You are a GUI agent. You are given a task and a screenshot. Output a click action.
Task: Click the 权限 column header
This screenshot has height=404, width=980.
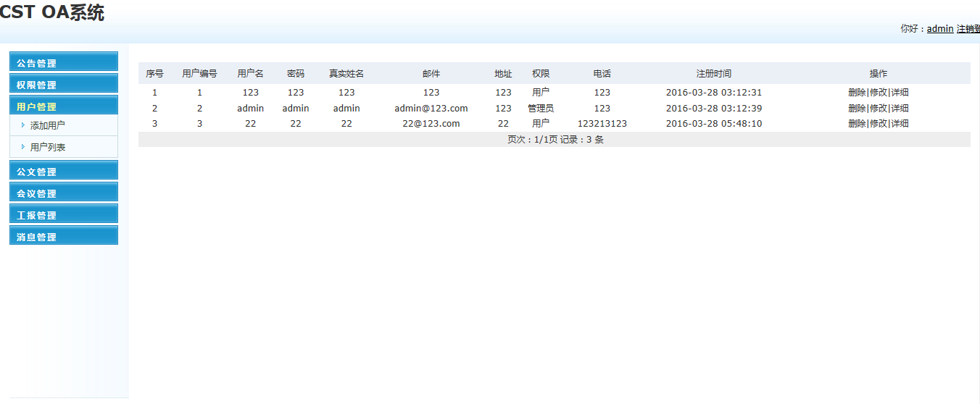click(x=541, y=74)
